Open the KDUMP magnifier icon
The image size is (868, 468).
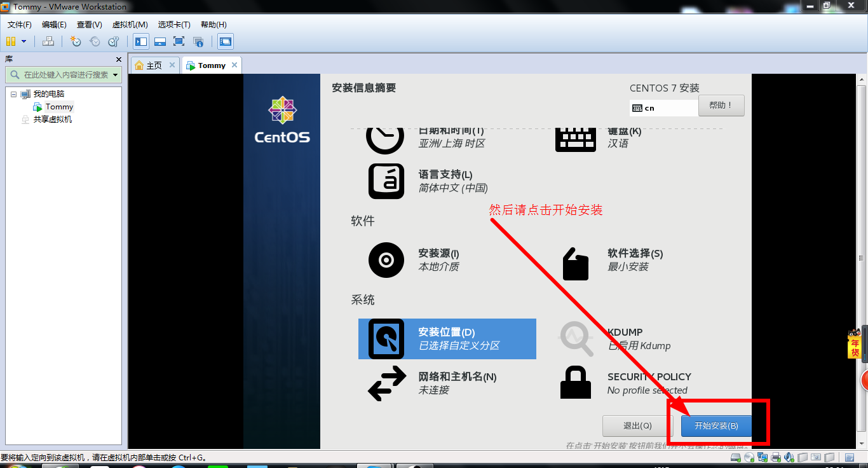click(576, 339)
